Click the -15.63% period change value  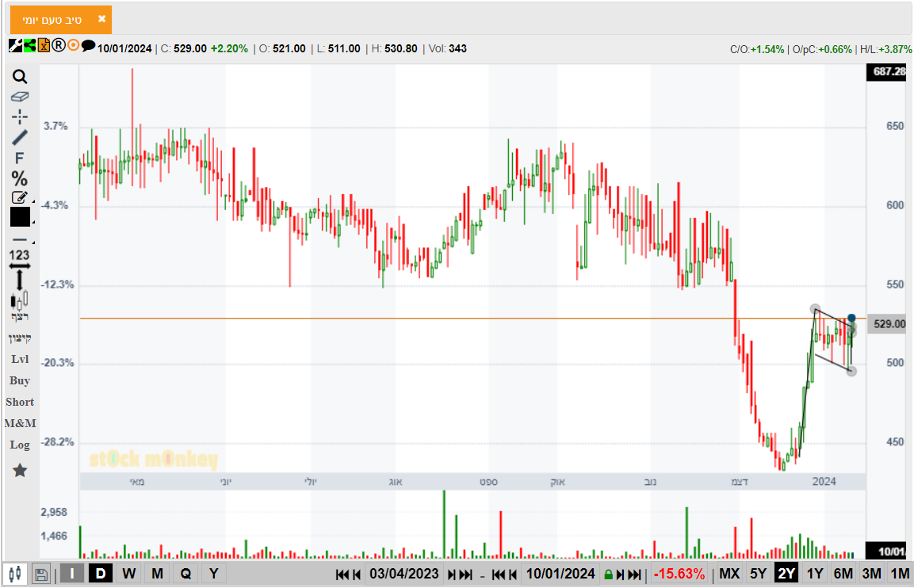pyautogui.click(x=679, y=574)
